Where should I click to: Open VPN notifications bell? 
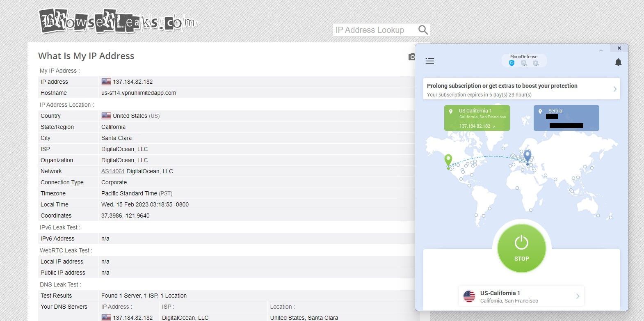point(618,62)
